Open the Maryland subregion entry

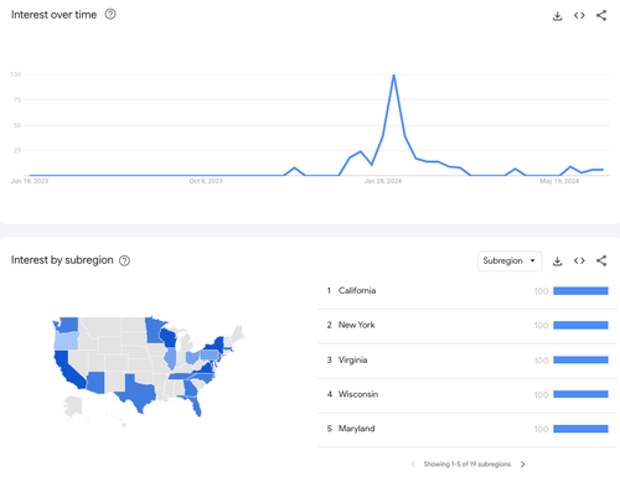point(467,429)
